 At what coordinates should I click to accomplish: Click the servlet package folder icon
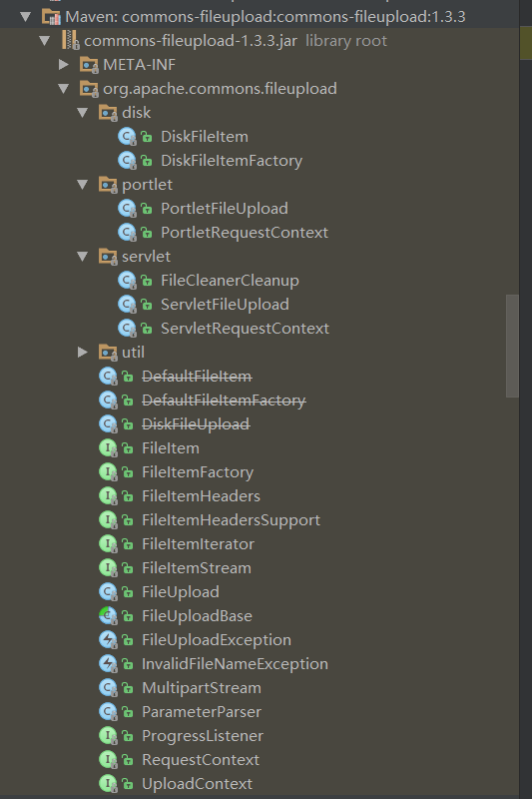pos(108,257)
